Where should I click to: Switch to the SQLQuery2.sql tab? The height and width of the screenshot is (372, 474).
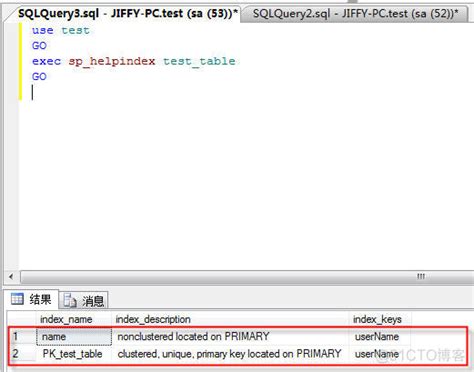point(355,14)
